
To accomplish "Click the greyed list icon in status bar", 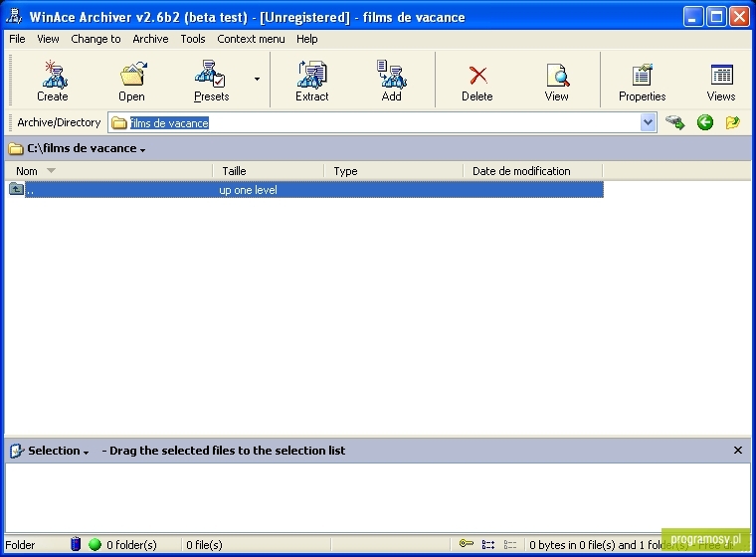I will tap(510, 545).
